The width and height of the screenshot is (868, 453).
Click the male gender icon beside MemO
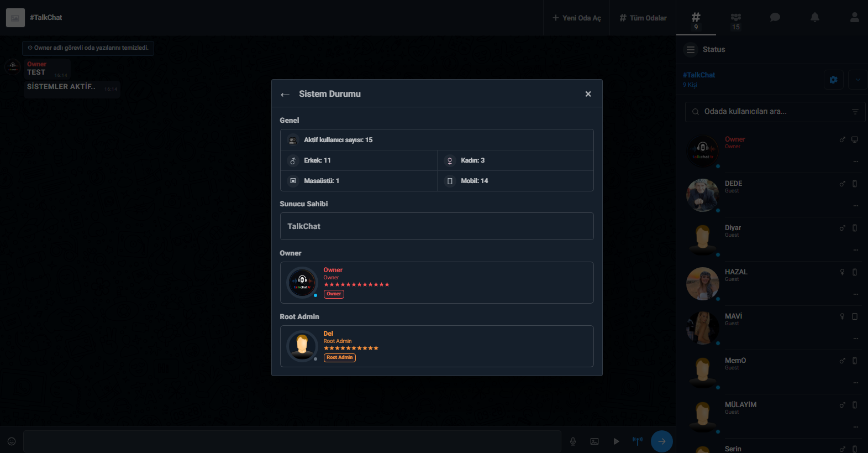843,361
